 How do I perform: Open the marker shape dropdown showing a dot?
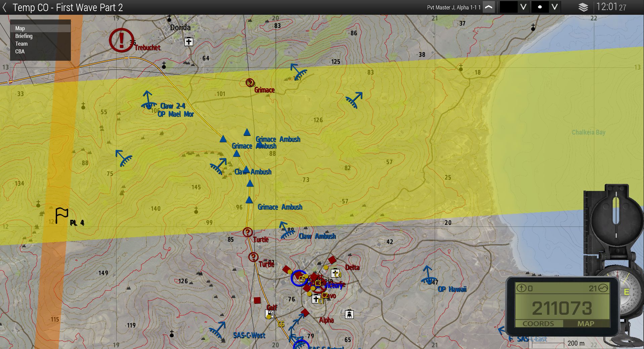(x=555, y=7)
